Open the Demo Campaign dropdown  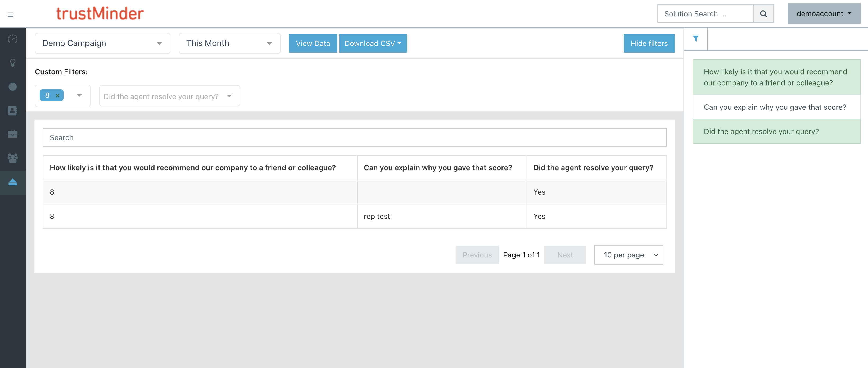[x=102, y=43]
